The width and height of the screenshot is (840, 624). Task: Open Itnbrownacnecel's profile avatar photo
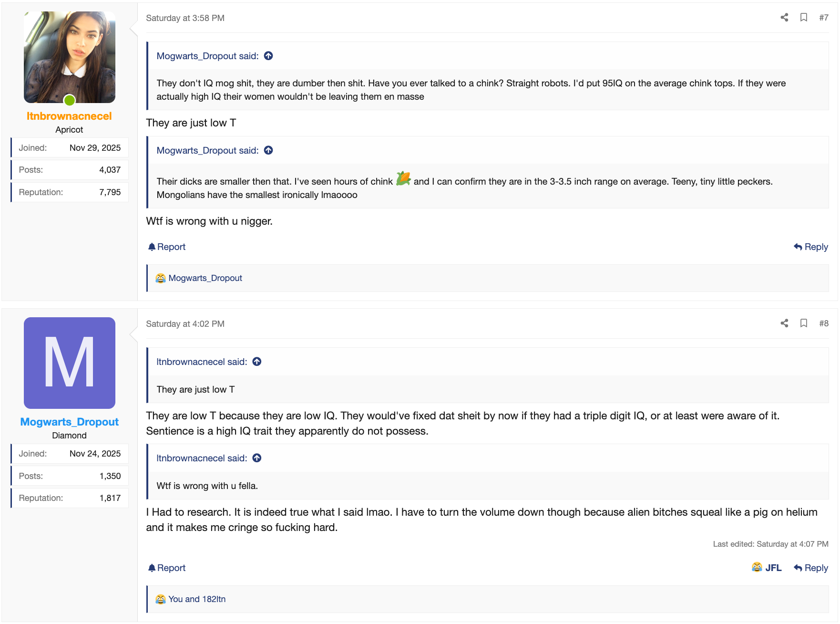click(70, 57)
